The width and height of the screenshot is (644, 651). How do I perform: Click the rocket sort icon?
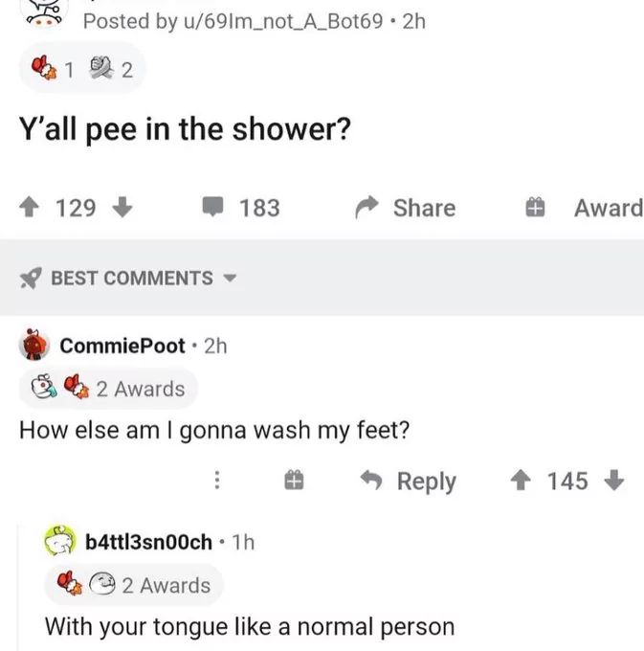tap(31, 279)
